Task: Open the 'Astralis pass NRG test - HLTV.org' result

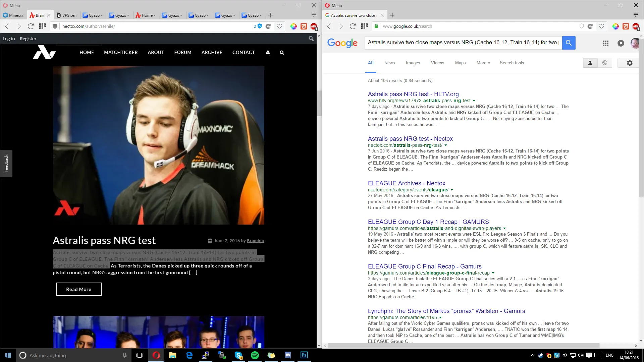Action: tap(413, 94)
